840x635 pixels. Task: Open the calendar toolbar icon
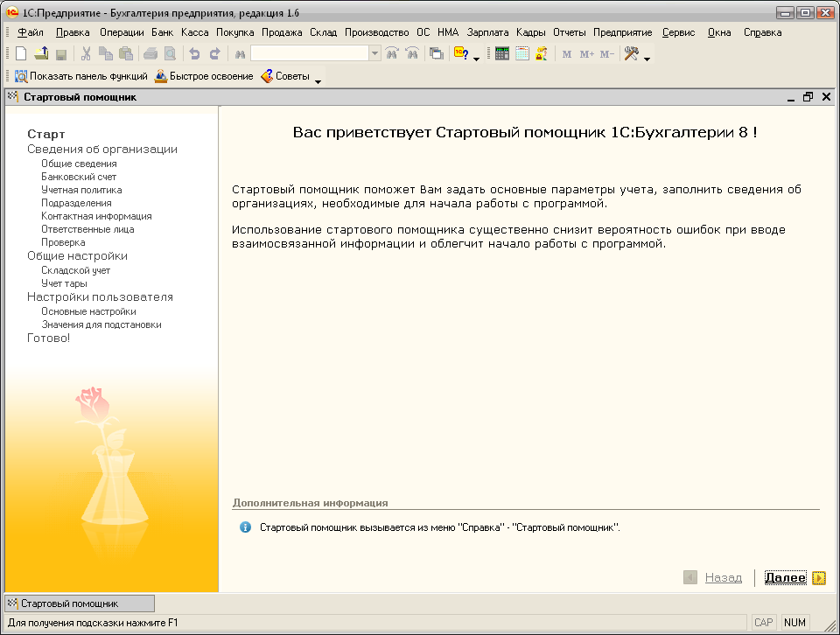(521, 53)
